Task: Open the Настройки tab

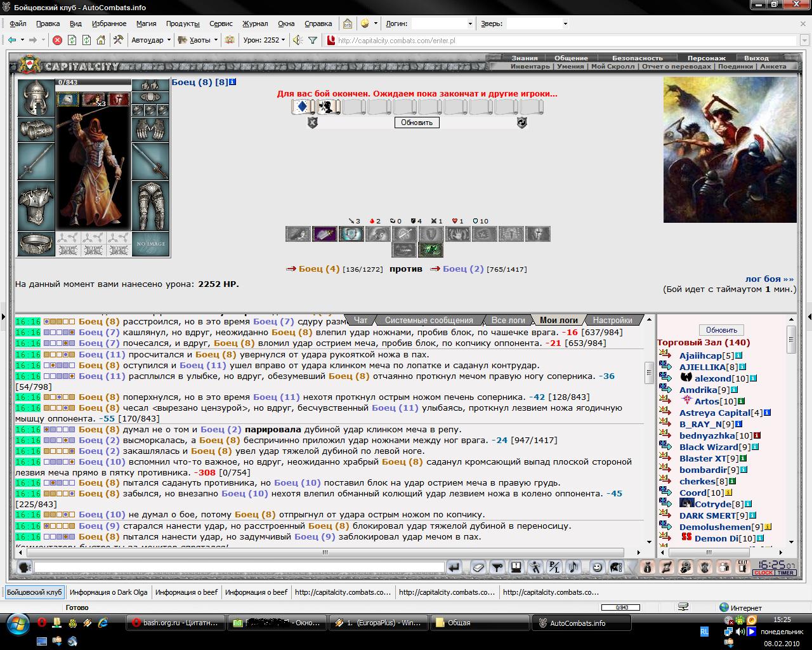Action: click(x=612, y=320)
